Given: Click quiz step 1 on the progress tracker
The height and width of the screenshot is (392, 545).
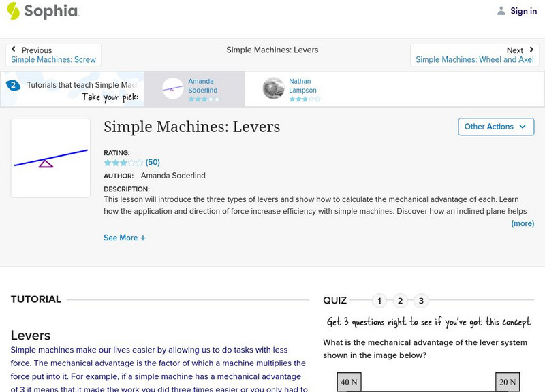Looking at the screenshot, I should [379, 298].
